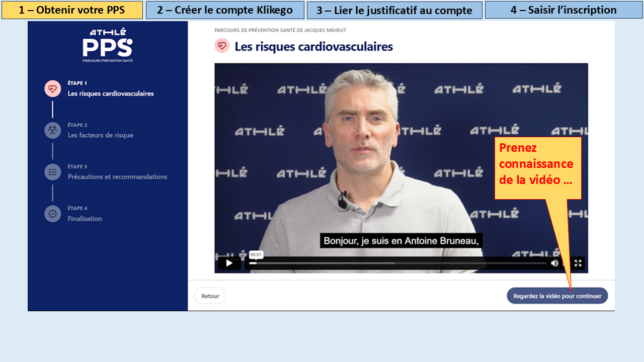Click the 00:01 timestamp tooltip

(256, 255)
